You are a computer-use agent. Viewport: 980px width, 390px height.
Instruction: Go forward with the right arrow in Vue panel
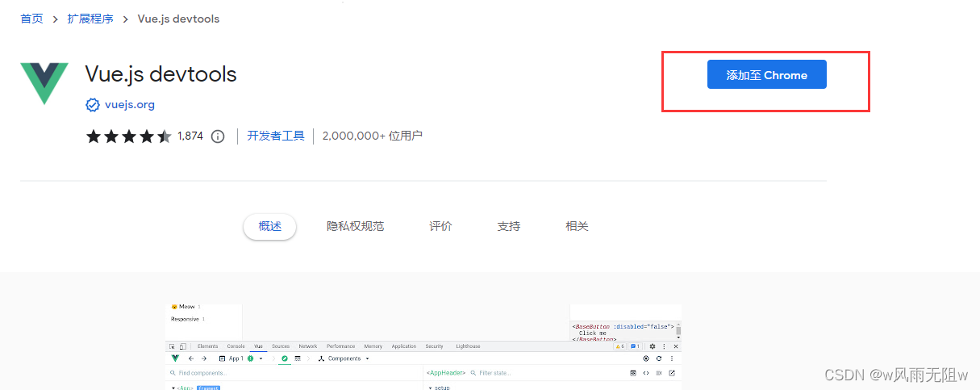click(x=204, y=359)
